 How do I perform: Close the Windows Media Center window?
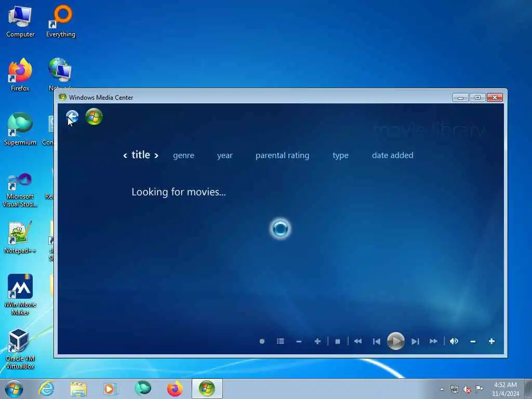(495, 98)
